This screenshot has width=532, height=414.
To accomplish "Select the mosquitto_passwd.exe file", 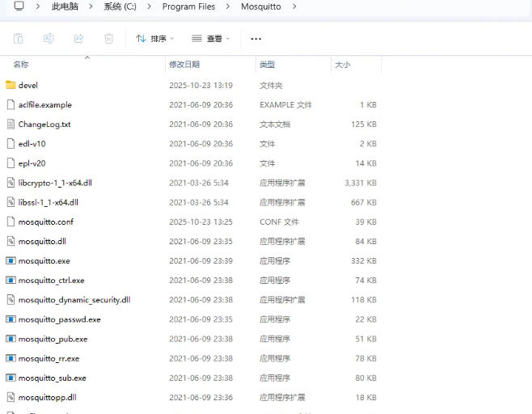I will [x=59, y=319].
